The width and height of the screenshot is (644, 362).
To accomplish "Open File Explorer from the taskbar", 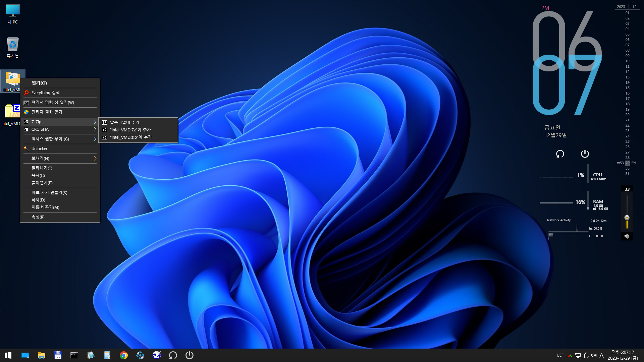I will [x=42, y=355].
